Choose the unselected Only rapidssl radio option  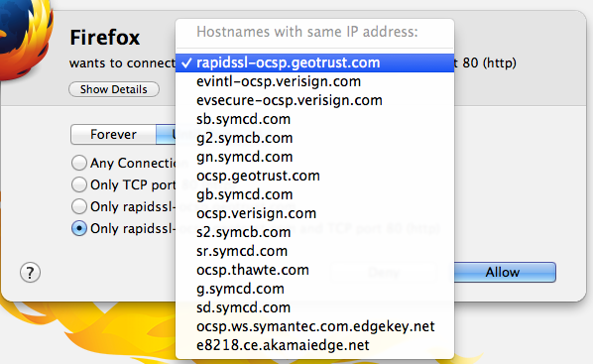79,206
